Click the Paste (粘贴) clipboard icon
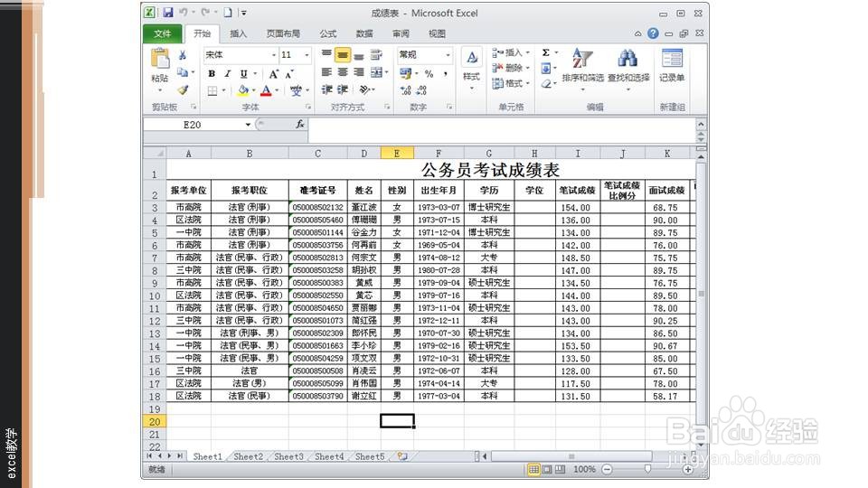Screen dimensions: 868x488 point(160,59)
